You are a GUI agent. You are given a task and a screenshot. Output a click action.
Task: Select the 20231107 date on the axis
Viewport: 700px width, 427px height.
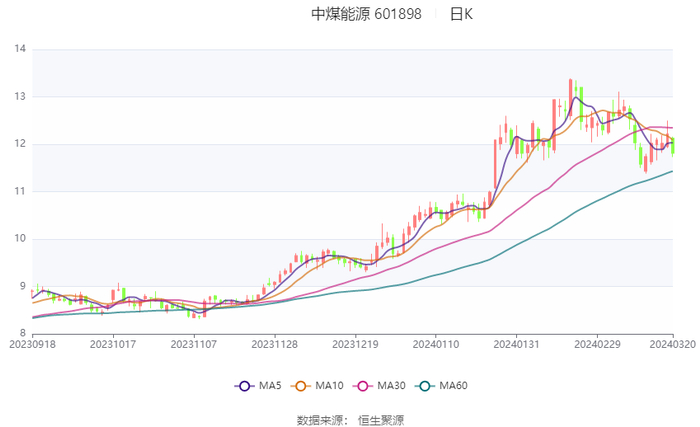coord(194,344)
